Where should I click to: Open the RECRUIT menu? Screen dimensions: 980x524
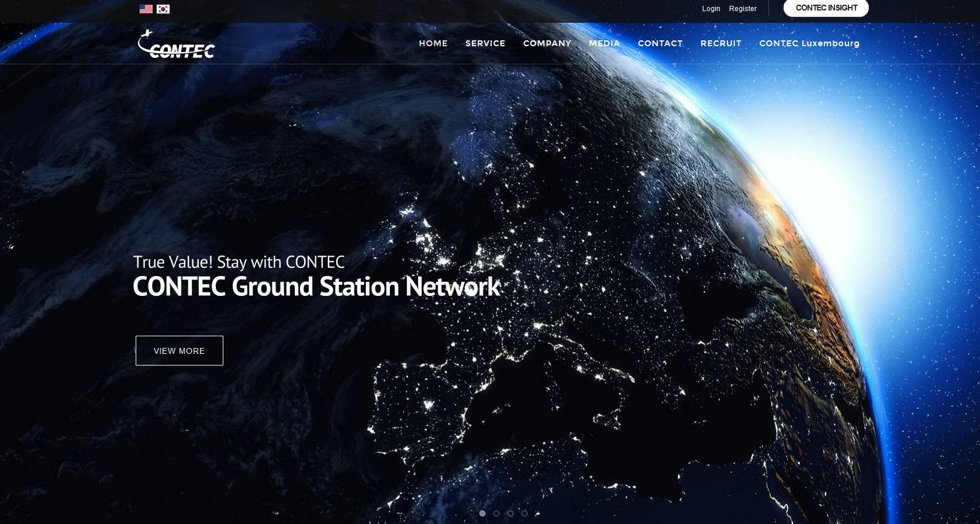tap(721, 43)
